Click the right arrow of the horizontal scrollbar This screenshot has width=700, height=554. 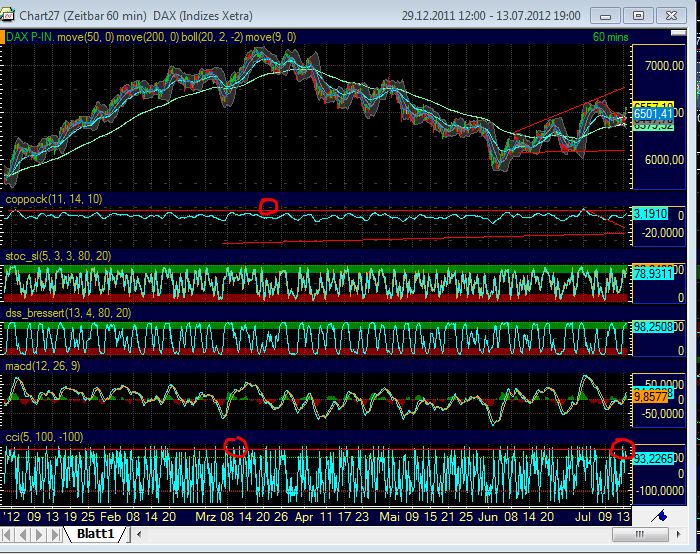click(x=679, y=534)
